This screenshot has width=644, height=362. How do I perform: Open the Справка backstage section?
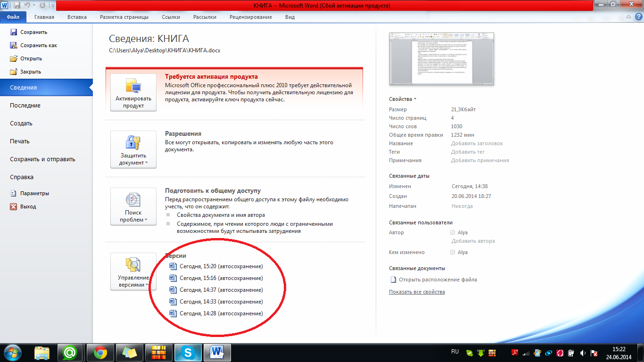(x=46, y=177)
